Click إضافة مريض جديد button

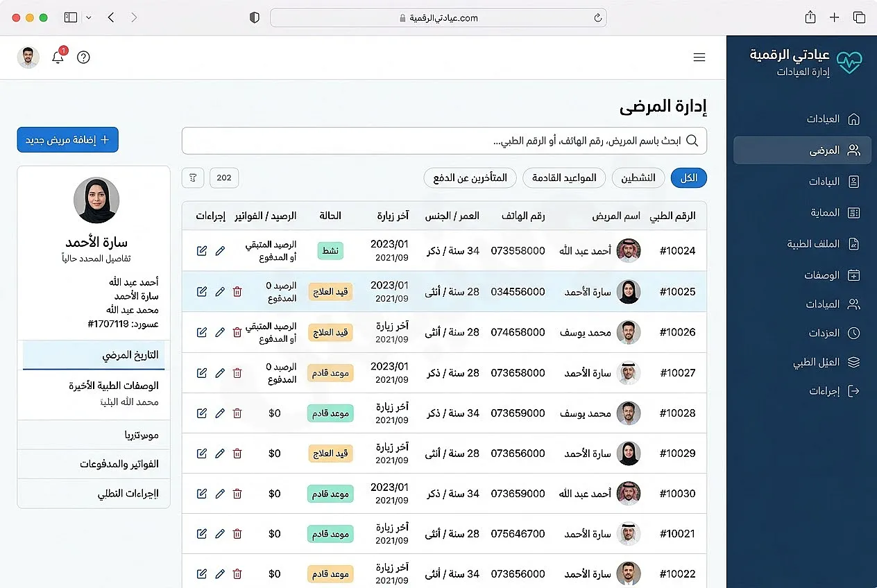point(68,140)
